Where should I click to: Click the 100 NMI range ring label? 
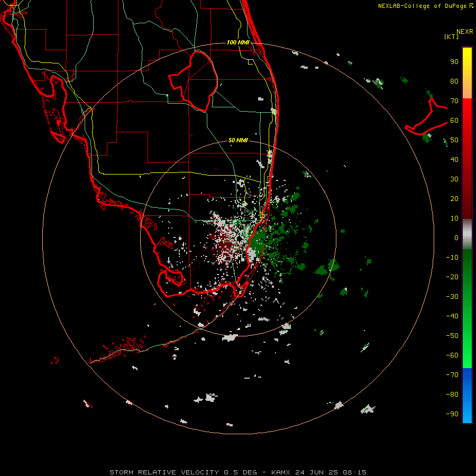pyautogui.click(x=238, y=42)
